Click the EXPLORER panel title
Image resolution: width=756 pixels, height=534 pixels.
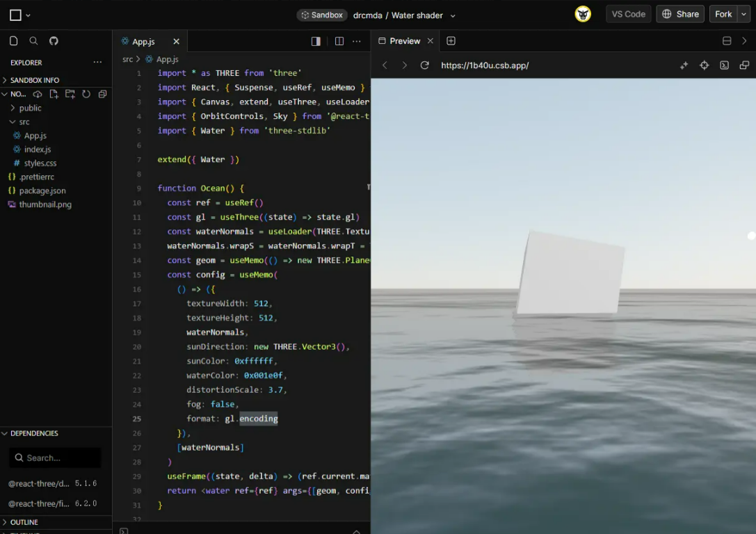[26, 63]
